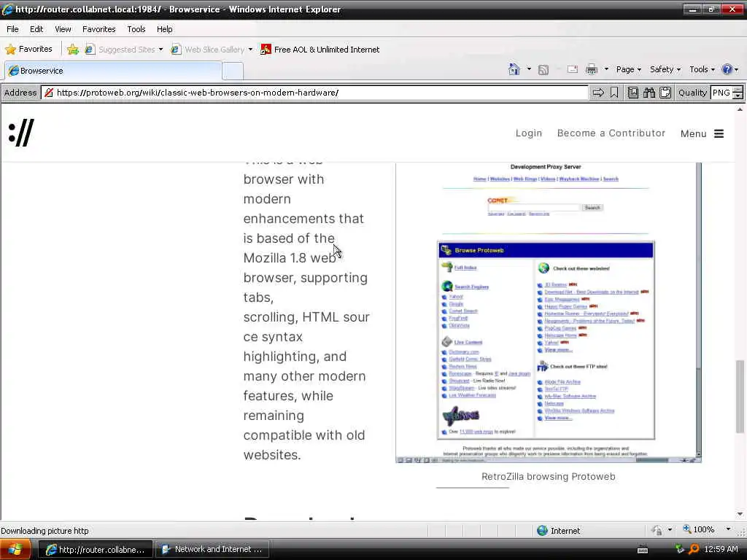Open the Help menu
This screenshot has height=560, width=747.
(x=165, y=29)
